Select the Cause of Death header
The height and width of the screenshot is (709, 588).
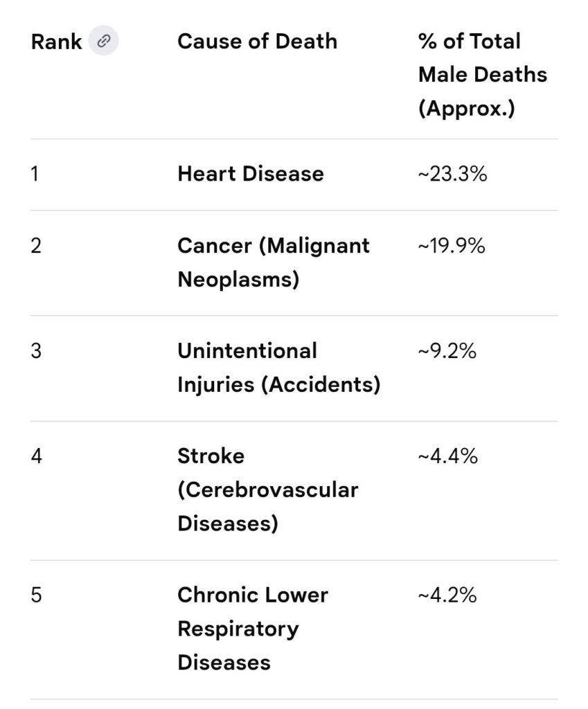(257, 42)
